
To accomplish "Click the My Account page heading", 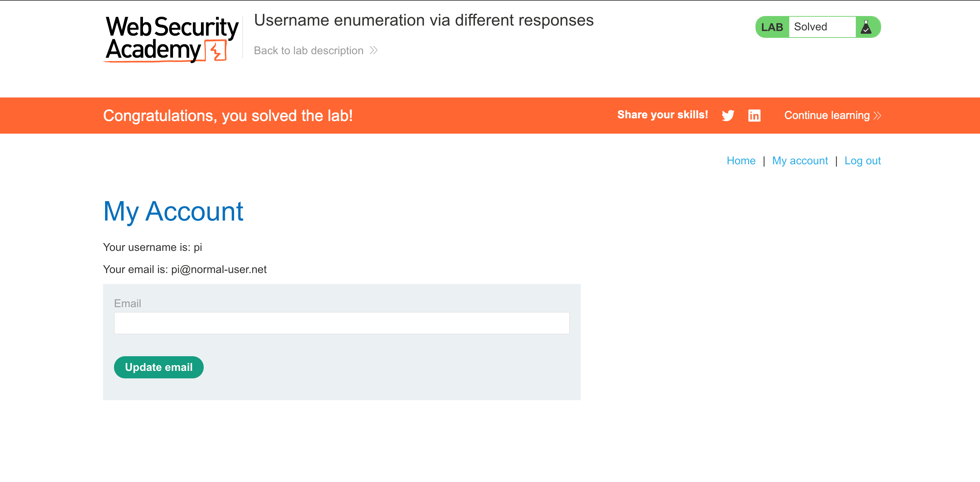I will (173, 211).
